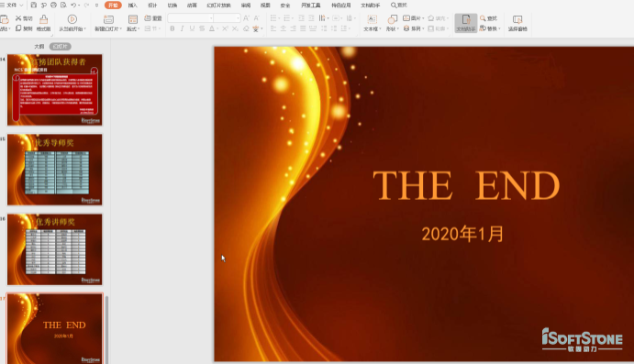Click the Undo arrow icon
Screen dimensions: 634x364
point(73,6)
